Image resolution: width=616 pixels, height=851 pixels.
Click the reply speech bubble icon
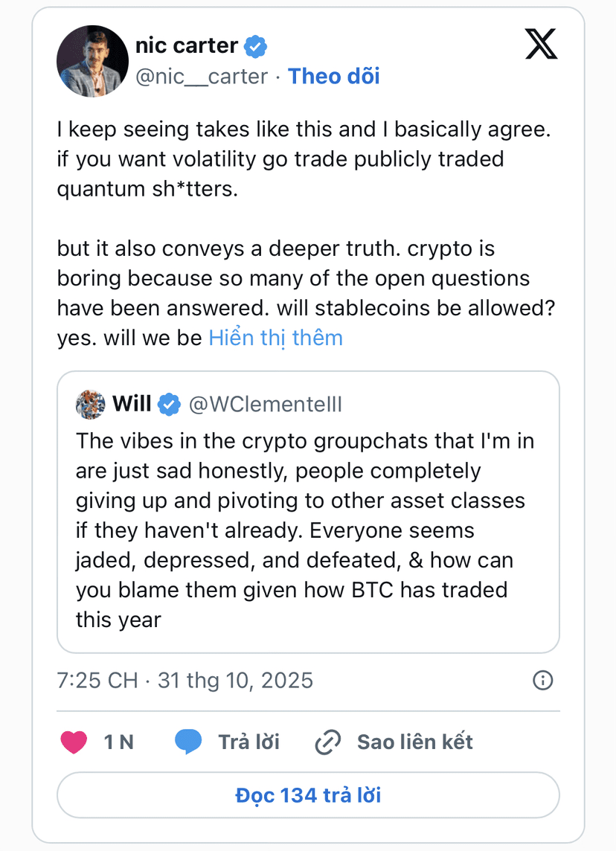point(188,742)
